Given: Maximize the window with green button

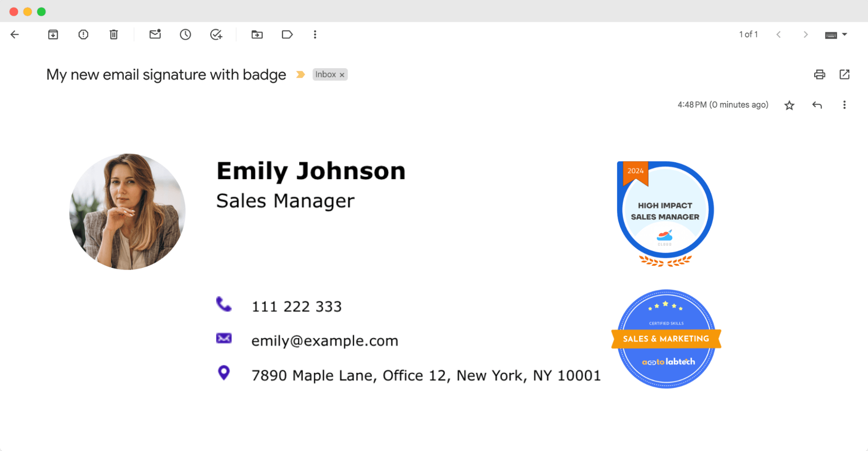Looking at the screenshot, I should (41, 12).
